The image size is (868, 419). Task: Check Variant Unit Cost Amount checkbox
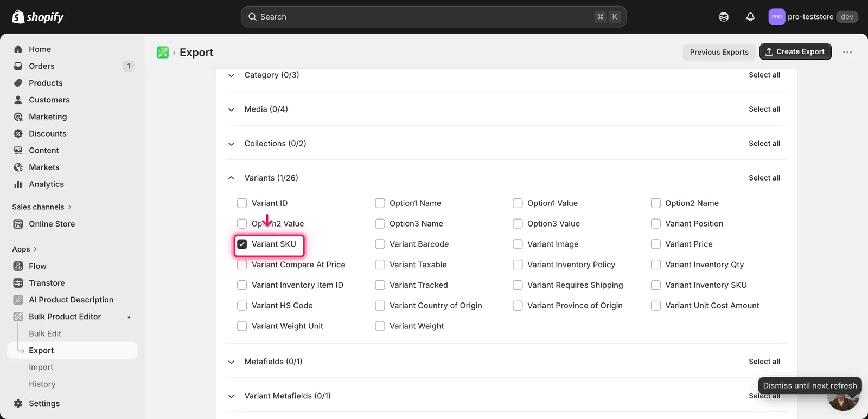click(656, 306)
